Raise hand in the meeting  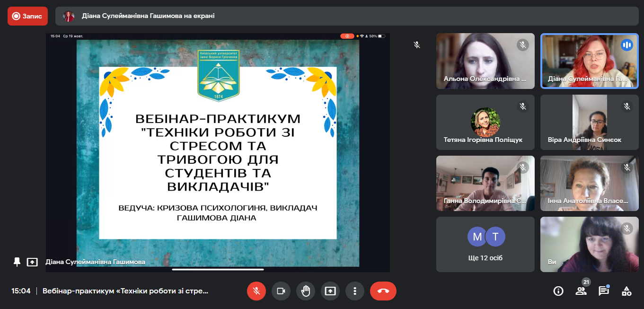(306, 291)
